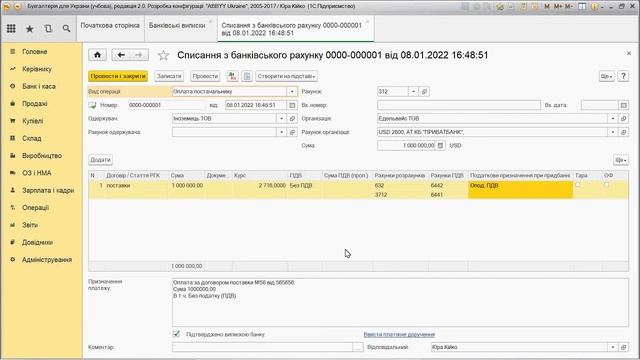Click the Призначення платежу text area

point(400,302)
